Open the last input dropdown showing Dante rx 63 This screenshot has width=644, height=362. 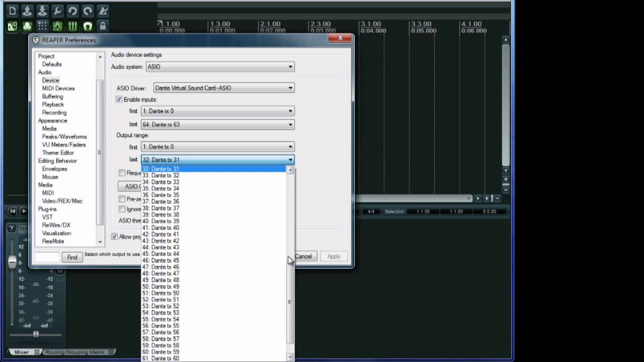click(217, 125)
